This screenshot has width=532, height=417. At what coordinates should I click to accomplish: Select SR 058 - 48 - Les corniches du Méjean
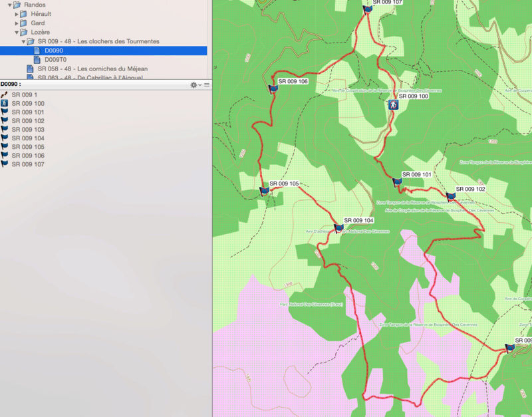92,69
